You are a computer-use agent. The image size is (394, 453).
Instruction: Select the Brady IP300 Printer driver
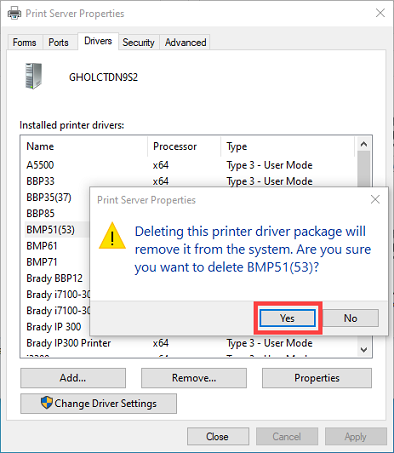point(189,343)
